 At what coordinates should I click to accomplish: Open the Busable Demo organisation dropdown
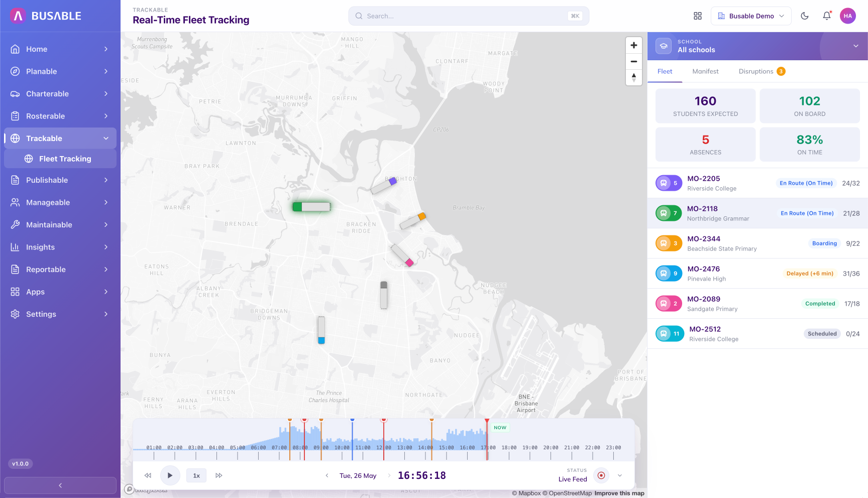(751, 16)
